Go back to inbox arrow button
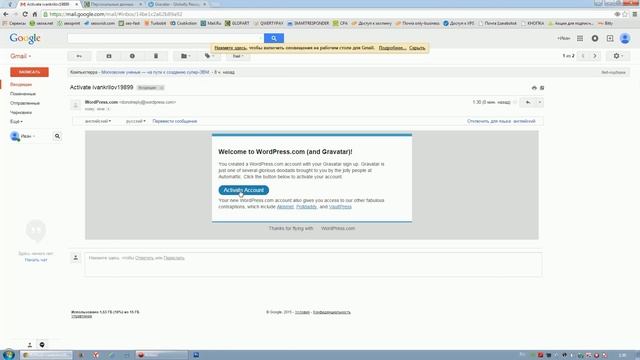This screenshot has width=640, height=360. (x=79, y=56)
